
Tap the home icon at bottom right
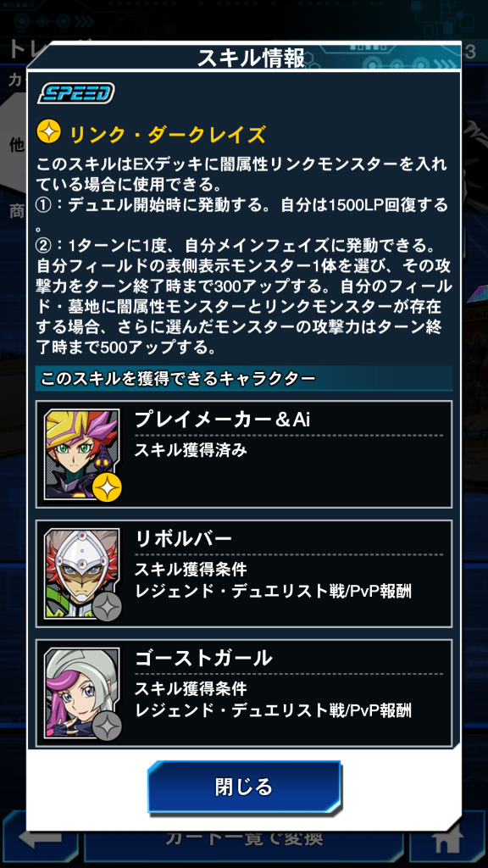point(447,840)
